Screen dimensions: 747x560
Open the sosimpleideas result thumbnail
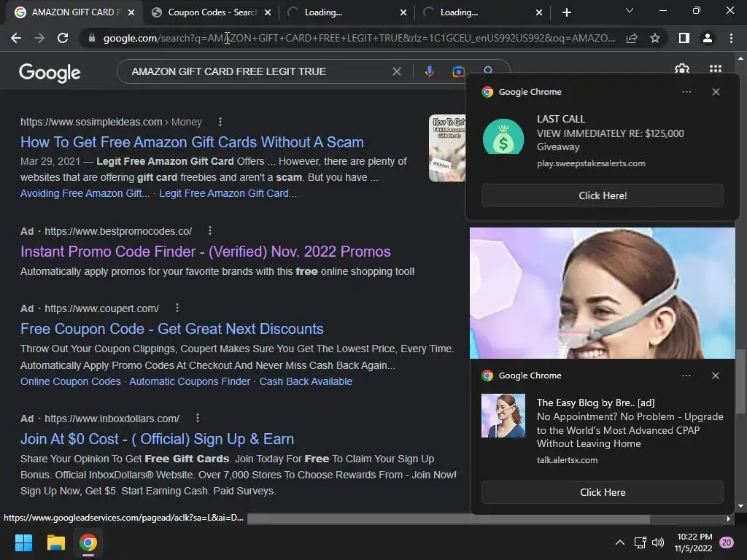coord(447,148)
